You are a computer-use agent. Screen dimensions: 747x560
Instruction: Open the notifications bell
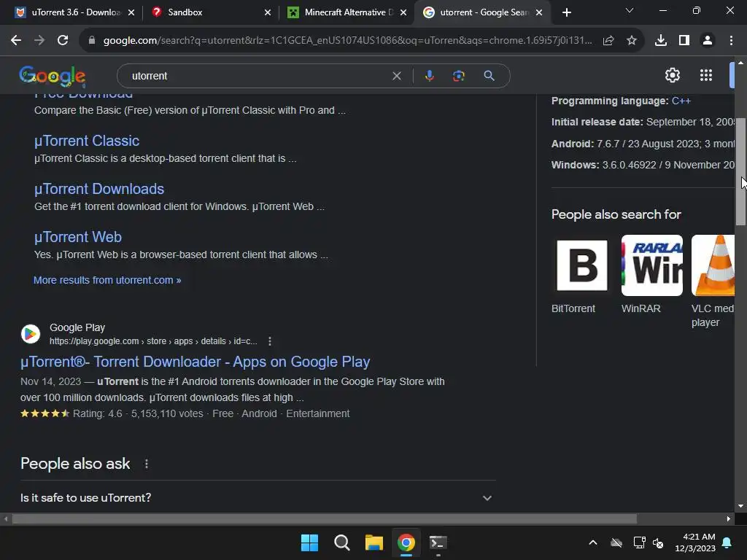tap(727, 542)
